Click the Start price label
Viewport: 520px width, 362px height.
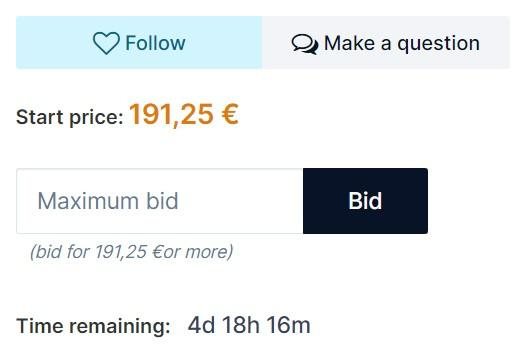[x=70, y=117]
